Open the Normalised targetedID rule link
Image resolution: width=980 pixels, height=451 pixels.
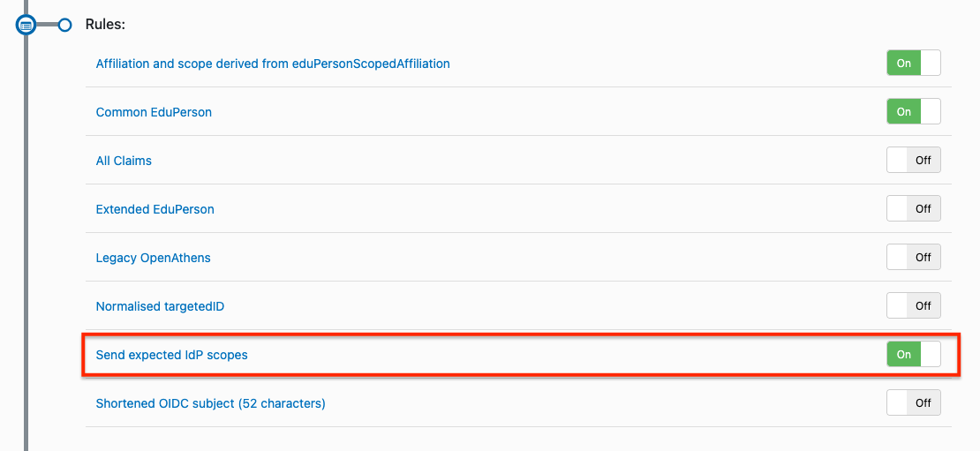pyautogui.click(x=161, y=306)
